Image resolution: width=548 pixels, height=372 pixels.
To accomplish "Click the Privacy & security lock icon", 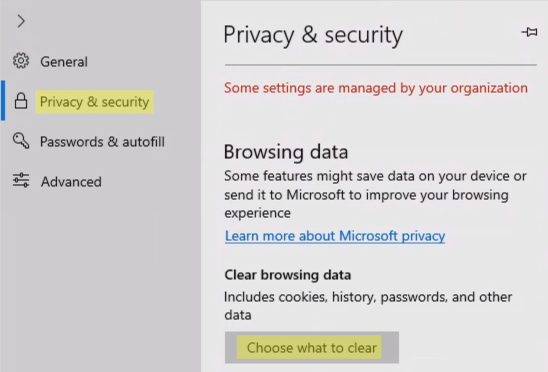I will [21, 101].
